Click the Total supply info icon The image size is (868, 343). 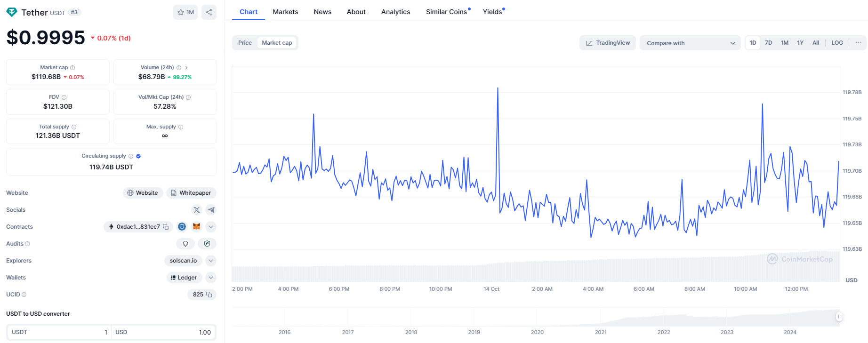(74, 127)
